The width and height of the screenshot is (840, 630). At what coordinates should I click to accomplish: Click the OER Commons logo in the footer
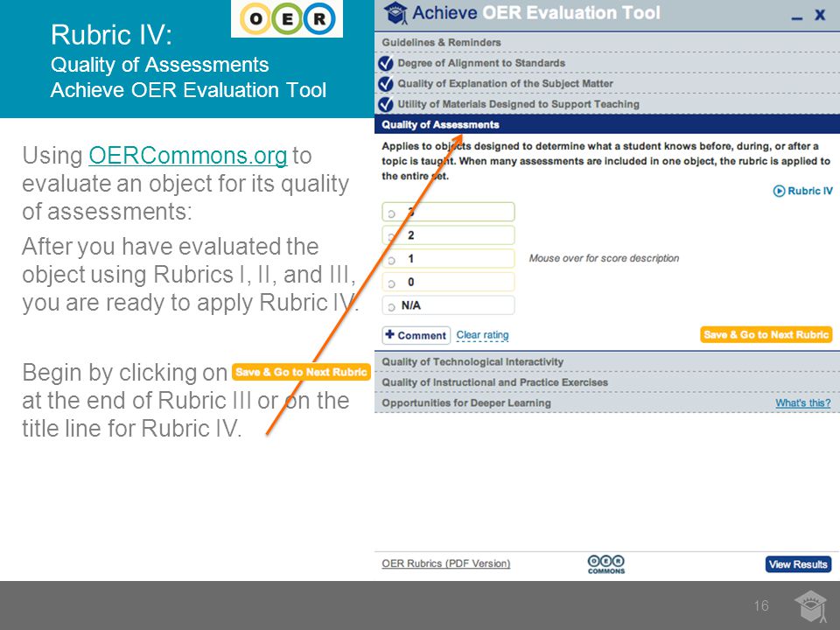coord(605,564)
